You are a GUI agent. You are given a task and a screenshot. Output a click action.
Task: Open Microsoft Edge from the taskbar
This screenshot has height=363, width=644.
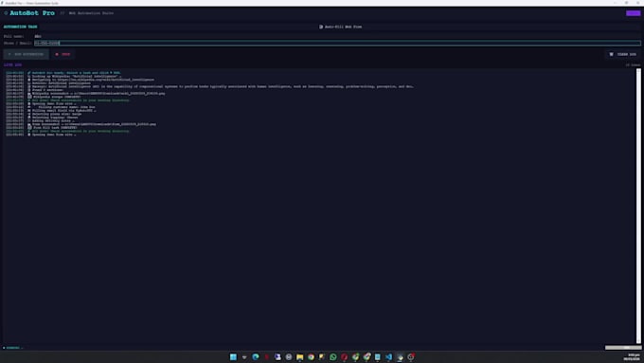(256, 356)
